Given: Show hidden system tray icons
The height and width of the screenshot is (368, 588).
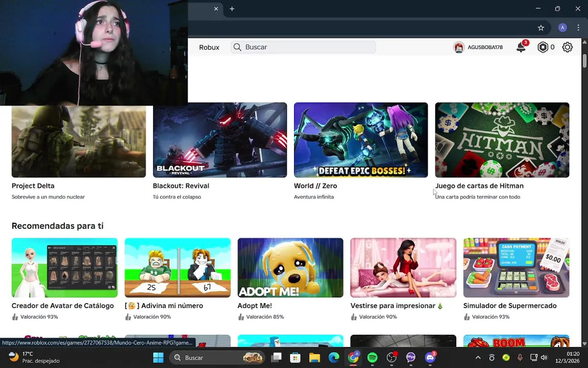Looking at the screenshot, I should [478, 357].
